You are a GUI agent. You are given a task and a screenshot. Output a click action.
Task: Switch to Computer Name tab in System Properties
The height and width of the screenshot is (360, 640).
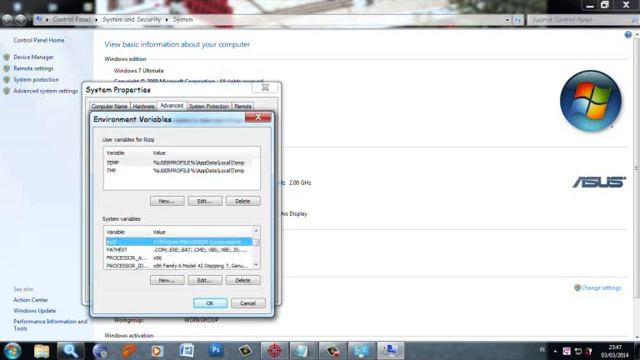coord(109,106)
